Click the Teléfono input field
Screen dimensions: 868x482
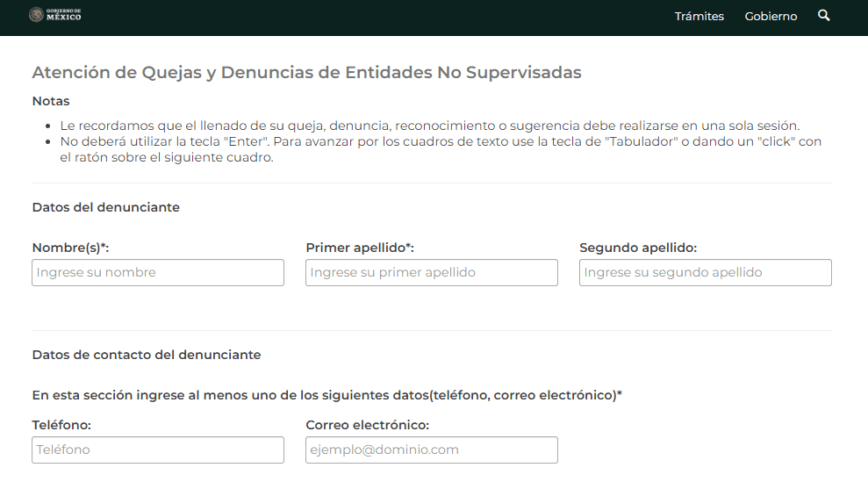pyautogui.click(x=158, y=450)
